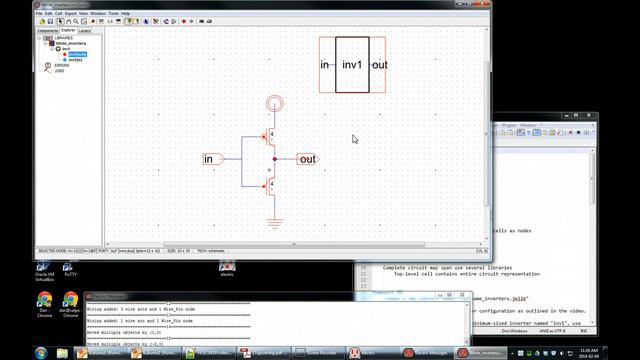640x360 pixels.
Task: Open the Window menu in editor window
Action: (528, 125)
